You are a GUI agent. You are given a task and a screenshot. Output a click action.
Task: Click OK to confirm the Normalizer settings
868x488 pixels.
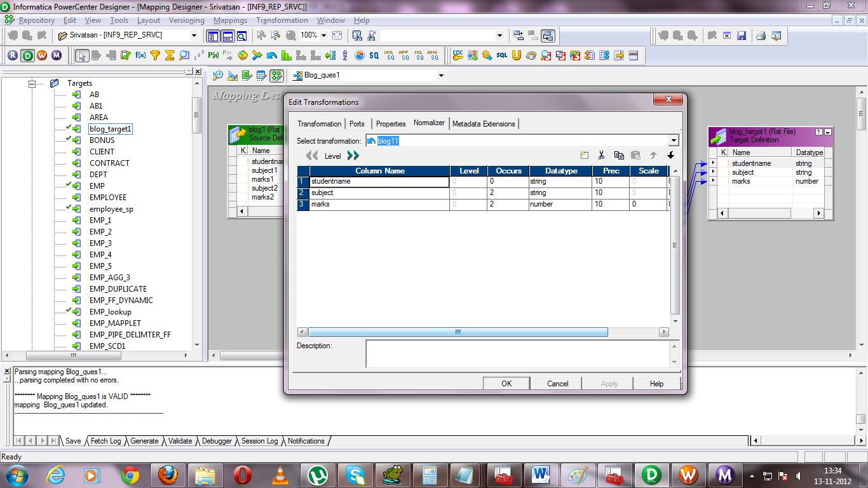click(x=506, y=383)
